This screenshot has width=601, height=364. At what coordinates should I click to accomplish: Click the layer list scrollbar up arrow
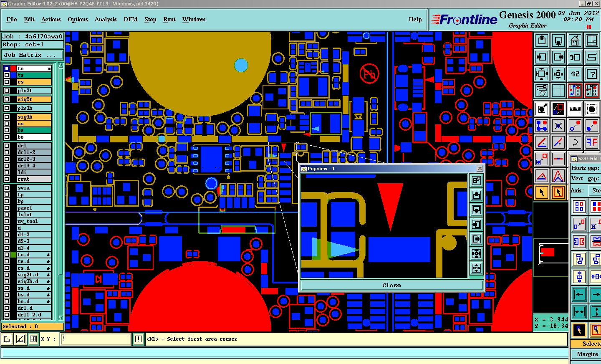61,66
